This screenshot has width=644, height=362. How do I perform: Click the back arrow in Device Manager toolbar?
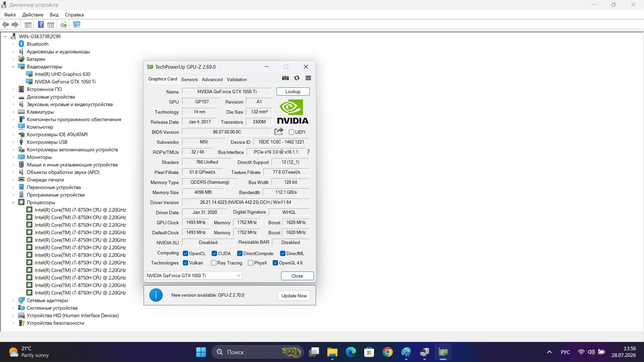coord(6,24)
